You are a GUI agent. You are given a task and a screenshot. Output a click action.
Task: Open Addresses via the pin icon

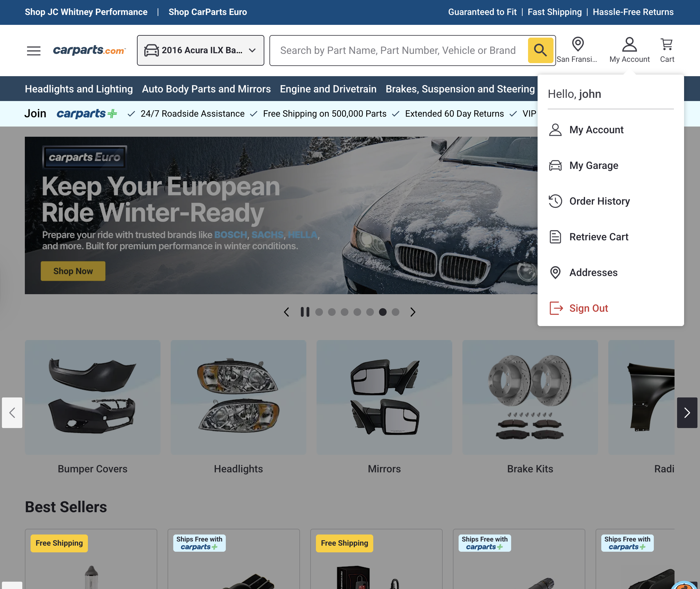pos(555,273)
